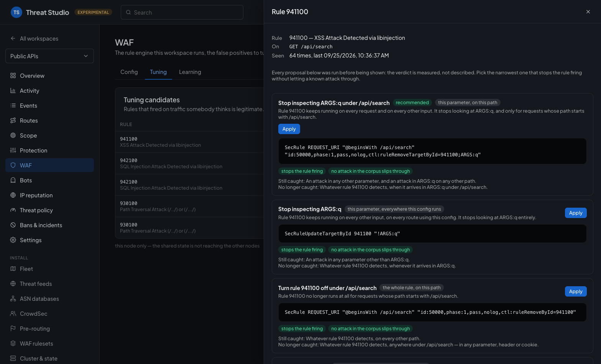
Task: Click the Threat policy gauge icon
Action: 13,210
